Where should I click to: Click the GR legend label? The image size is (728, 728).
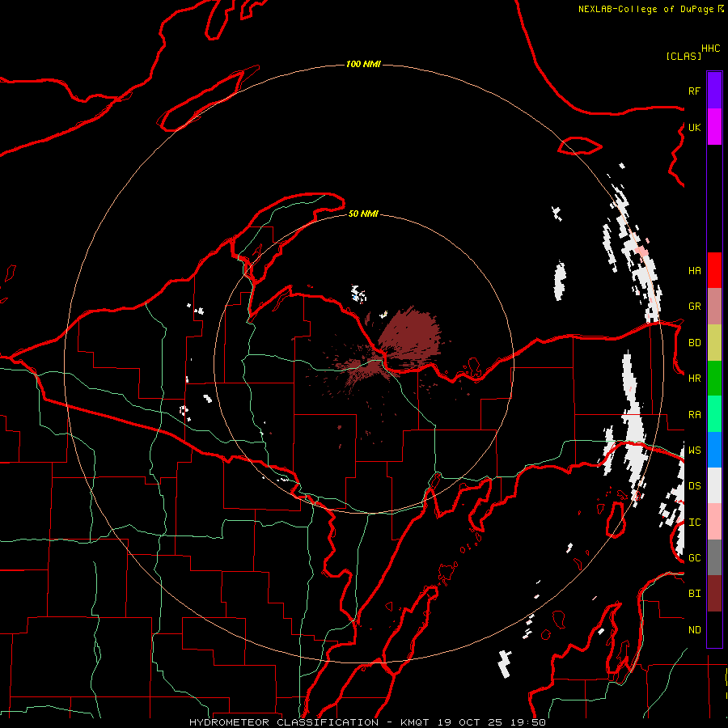(x=694, y=307)
